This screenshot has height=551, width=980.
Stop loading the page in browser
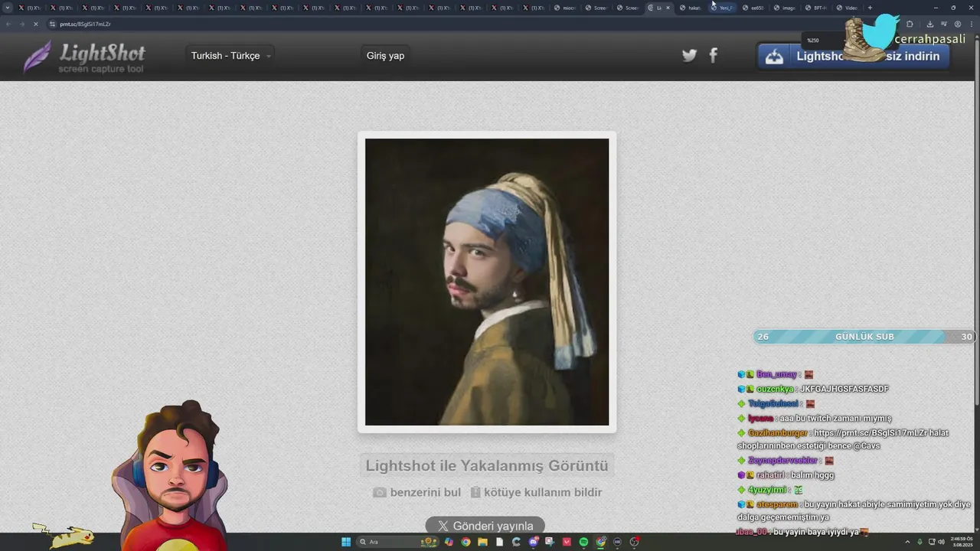(36, 24)
